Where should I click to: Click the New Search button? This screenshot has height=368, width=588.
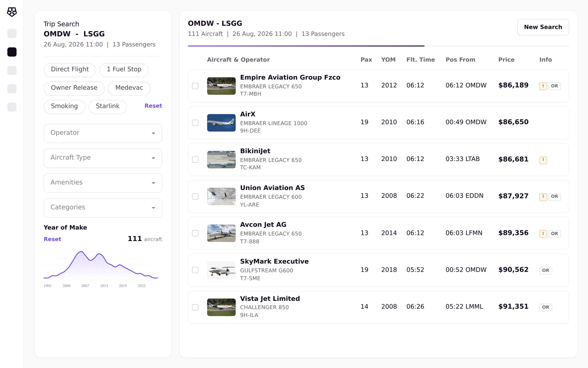543,27
